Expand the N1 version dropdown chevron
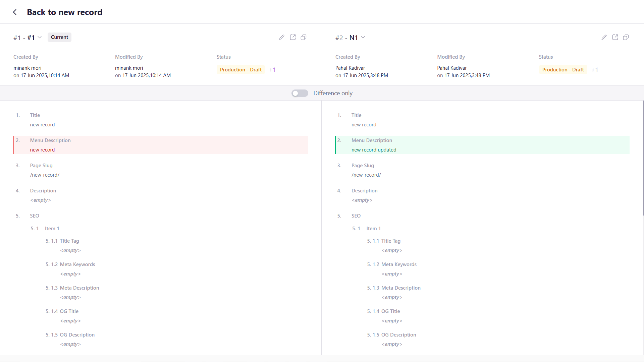 363,37
